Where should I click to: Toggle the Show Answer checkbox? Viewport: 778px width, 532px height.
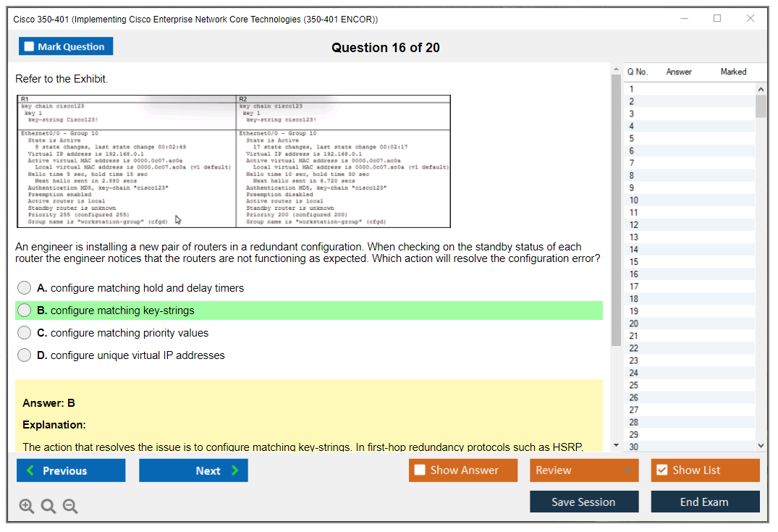[x=420, y=470]
